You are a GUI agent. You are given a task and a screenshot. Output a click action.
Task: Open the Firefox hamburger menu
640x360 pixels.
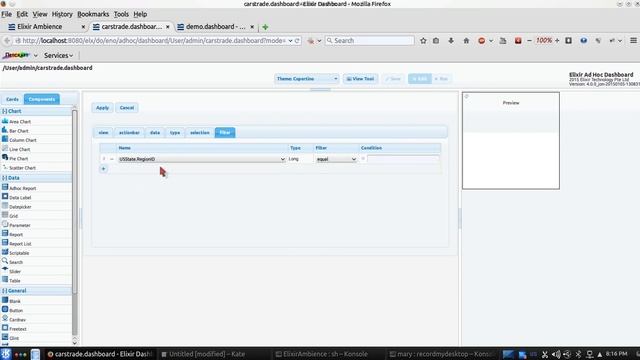tap(633, 40)
